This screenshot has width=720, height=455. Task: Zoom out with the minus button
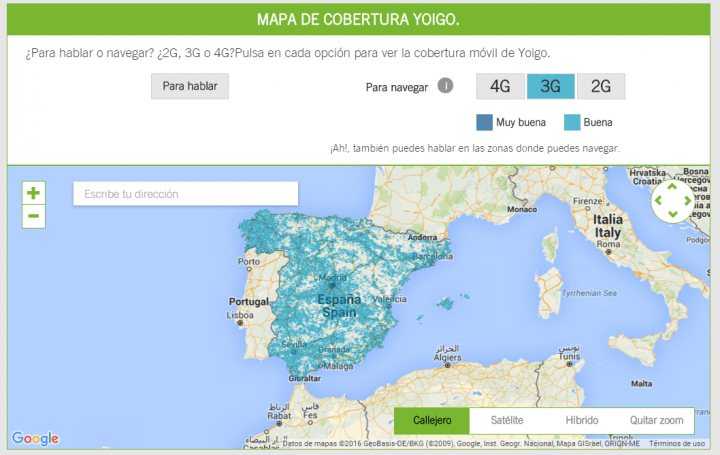point(34,216)
